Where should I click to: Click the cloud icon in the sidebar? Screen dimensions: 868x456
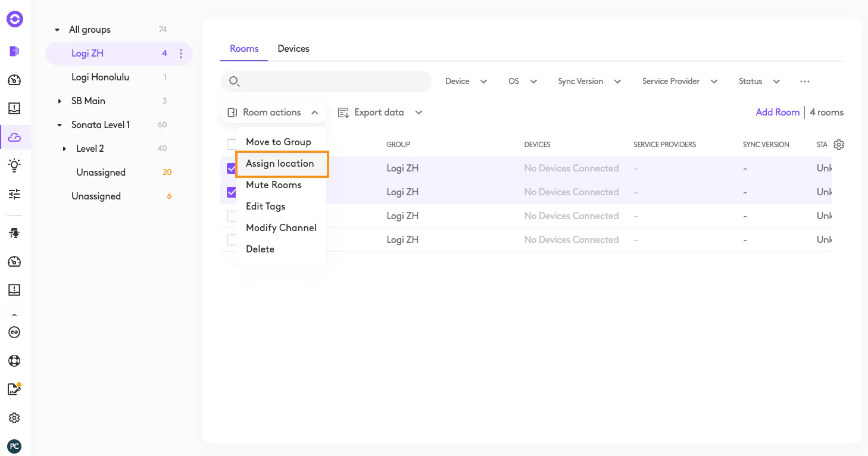point(14,138)
